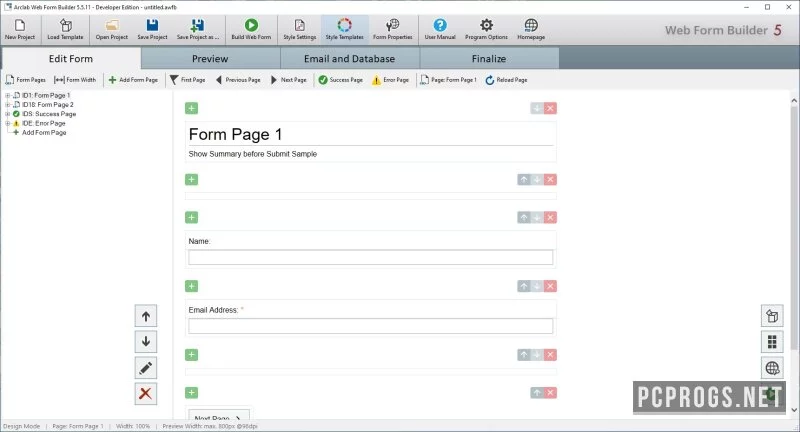Expand the IDE: Error Page tree node
The width and height of the screenshot is (800, 432).
(x=8, y=123)
